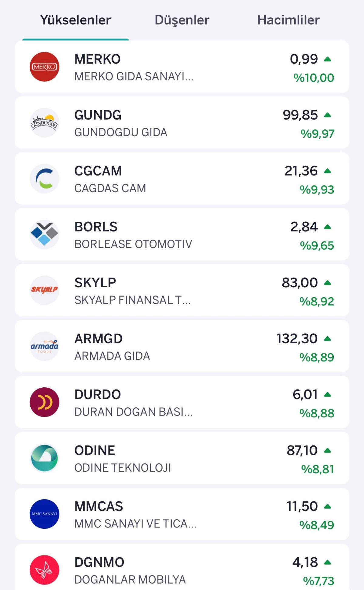
Task: Tap CGCAM price 21,36
Action: [301, 171]
